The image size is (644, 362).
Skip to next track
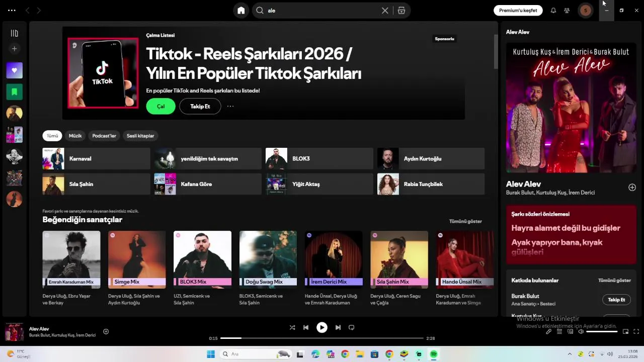pyautogui.click(x=338, y=327)
